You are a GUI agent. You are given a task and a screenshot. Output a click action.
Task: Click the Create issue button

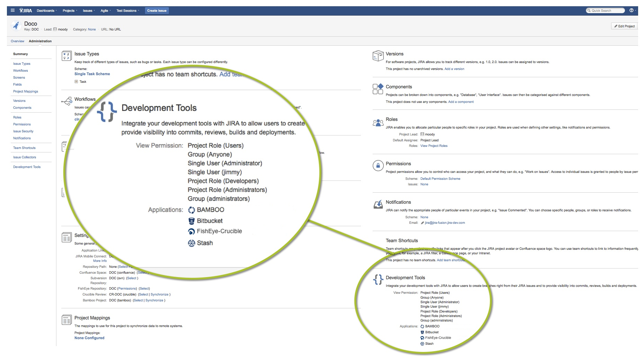157,11
